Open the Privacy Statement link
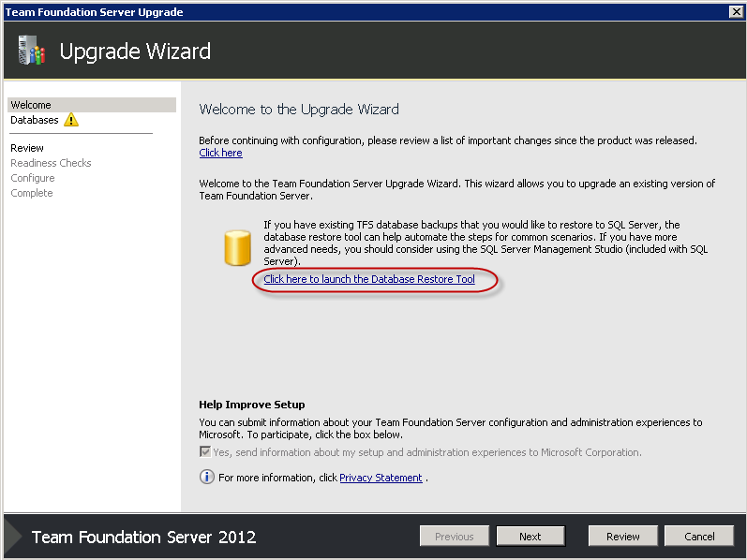Viewport: 747px width, 560px height. 381,478
